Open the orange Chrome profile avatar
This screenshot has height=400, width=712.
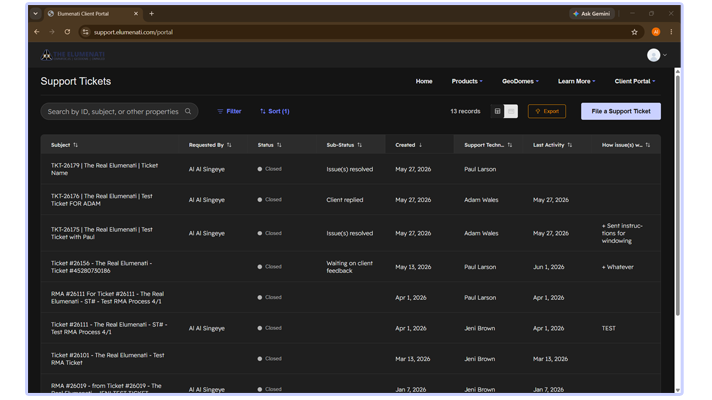coord(656,32)
